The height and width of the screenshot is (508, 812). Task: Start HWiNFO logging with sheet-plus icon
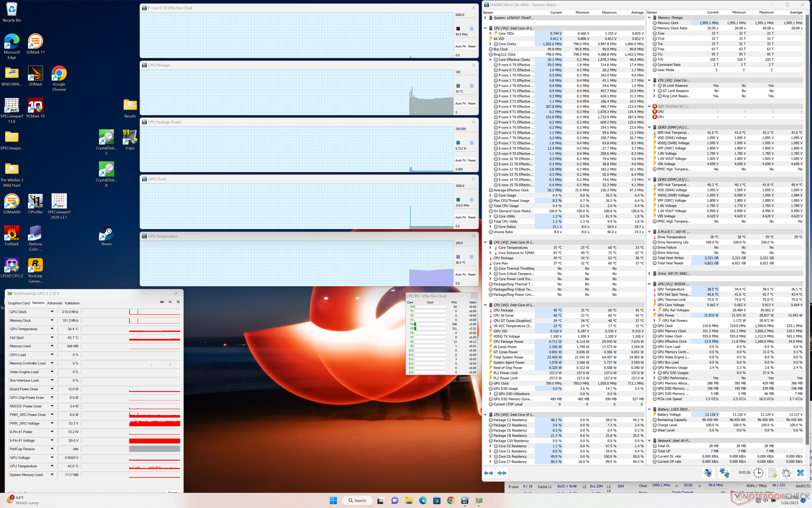click(x=772, y=473)
